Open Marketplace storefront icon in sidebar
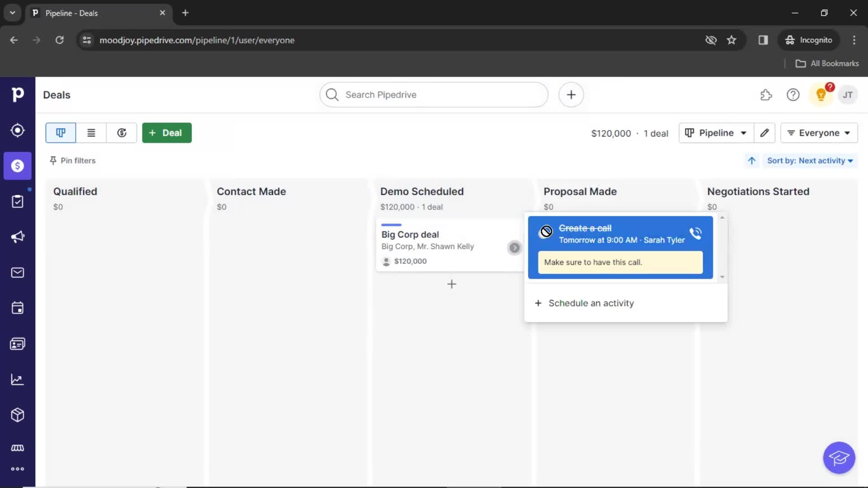Image resolution: width=868 pixels, height=488 pixels. tap(18, 448)
